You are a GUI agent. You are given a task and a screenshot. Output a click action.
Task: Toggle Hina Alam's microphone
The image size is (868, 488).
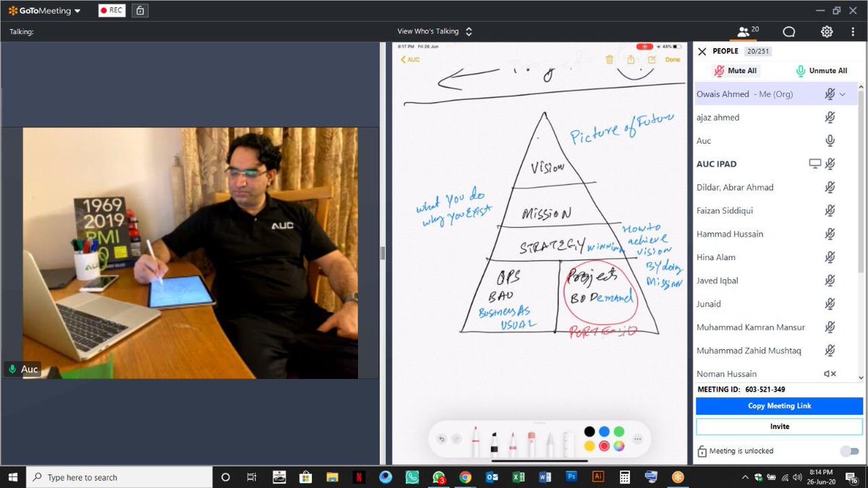tap(830, 257)
